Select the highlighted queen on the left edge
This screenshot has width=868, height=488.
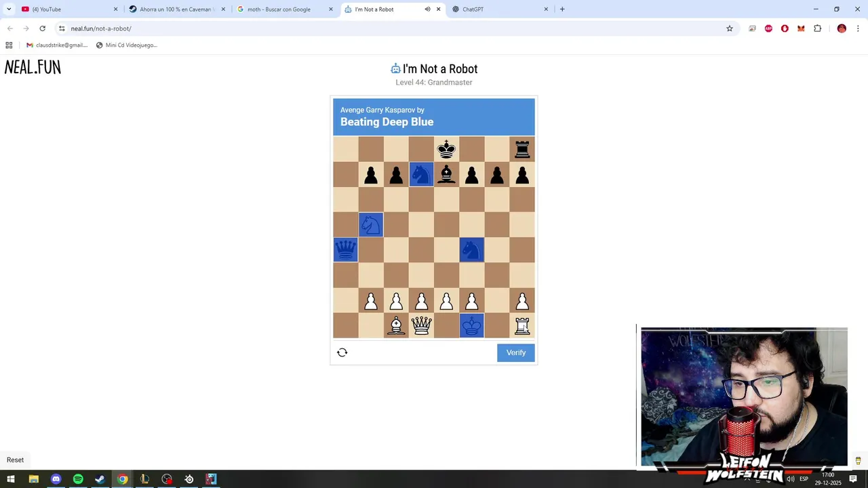345,250
